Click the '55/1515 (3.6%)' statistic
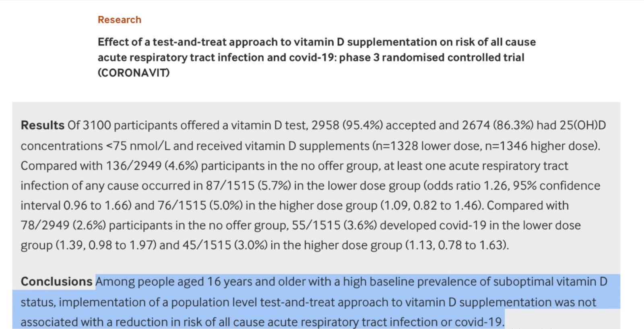 tap(334, 225)
